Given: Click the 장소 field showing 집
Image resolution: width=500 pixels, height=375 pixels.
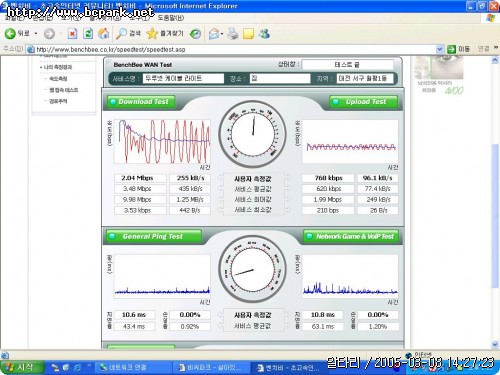Looking at the screenshot, I should [x=280, y=78].
